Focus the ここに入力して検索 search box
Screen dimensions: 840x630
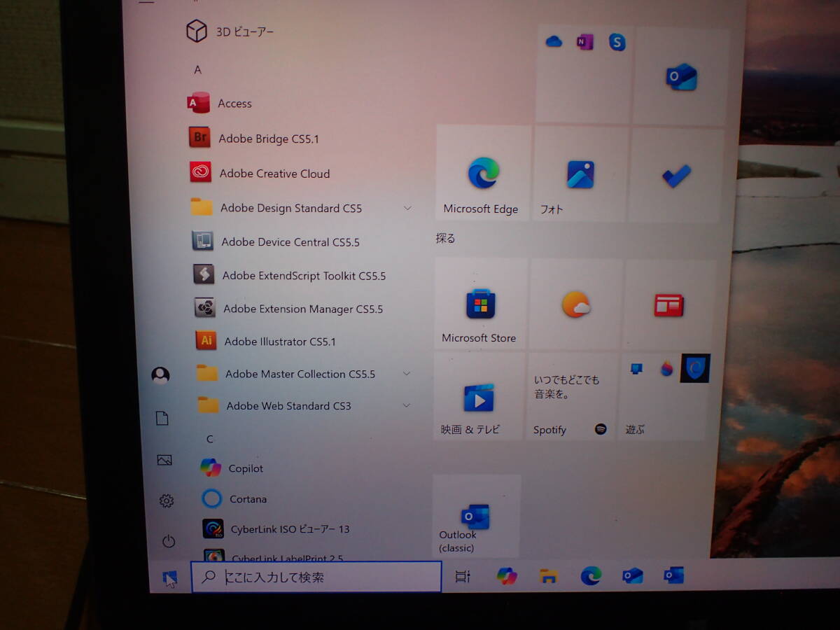316,577
